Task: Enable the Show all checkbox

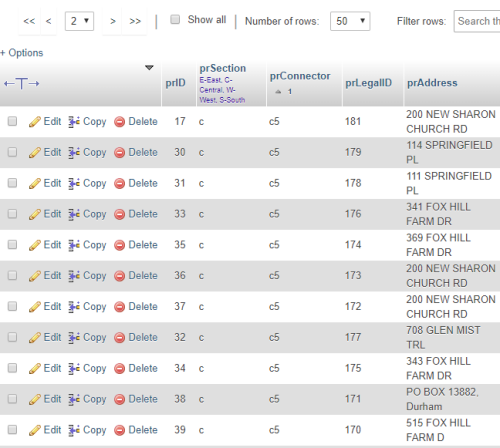Action: 175,19
